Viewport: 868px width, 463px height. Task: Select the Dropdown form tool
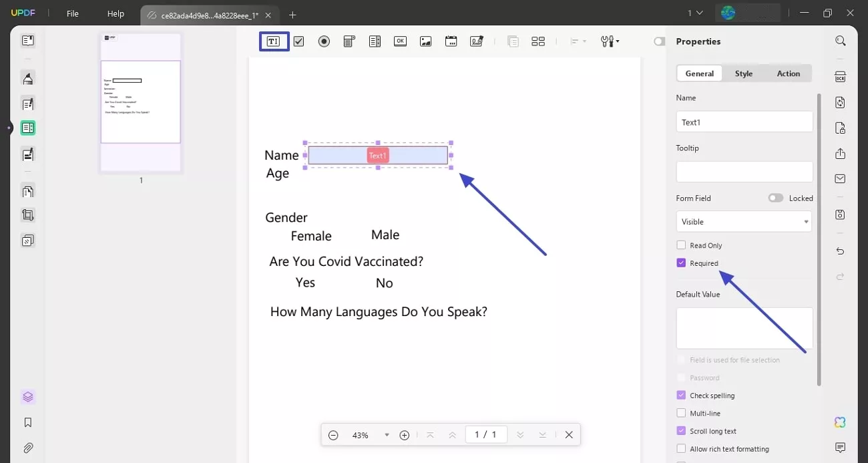pos(349,41)
